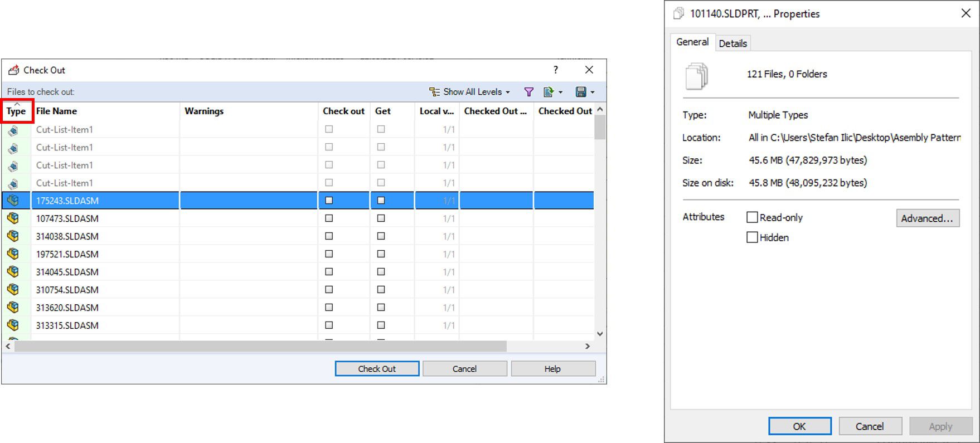Click the assembly icon beside 313620.SLDASM
This screenshot has height=443, width=980.
coord(13,308)
